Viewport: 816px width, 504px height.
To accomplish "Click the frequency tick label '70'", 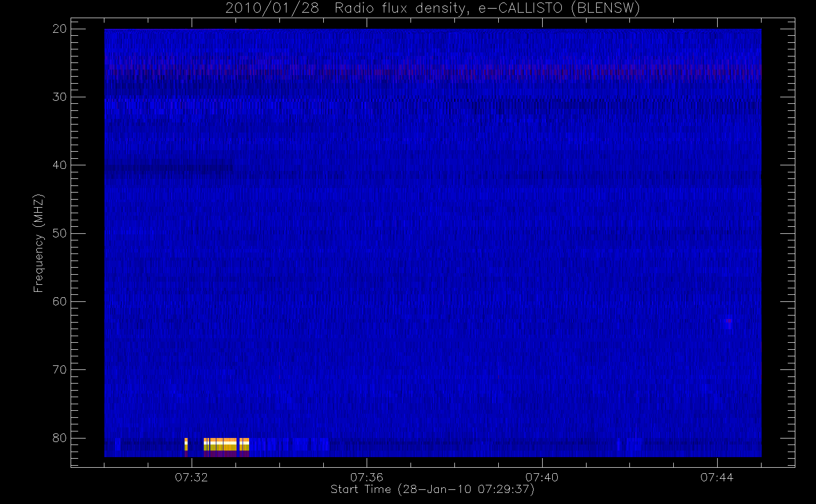I will [60, 369].
